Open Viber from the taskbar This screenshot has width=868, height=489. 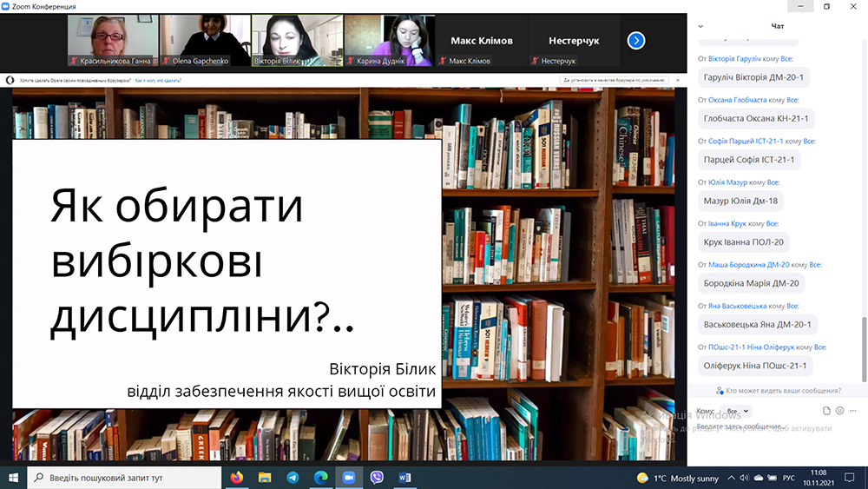click(x=377, y=478)
